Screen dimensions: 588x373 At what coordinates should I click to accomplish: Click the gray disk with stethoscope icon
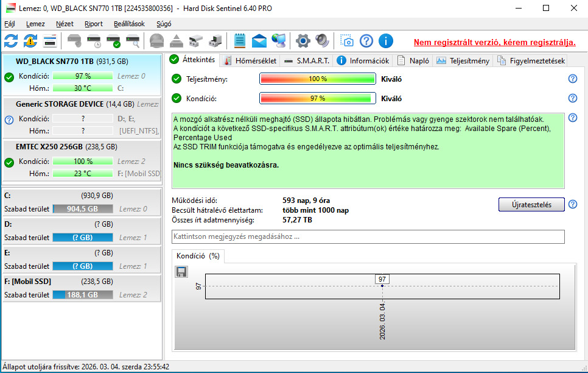point(74,41)
